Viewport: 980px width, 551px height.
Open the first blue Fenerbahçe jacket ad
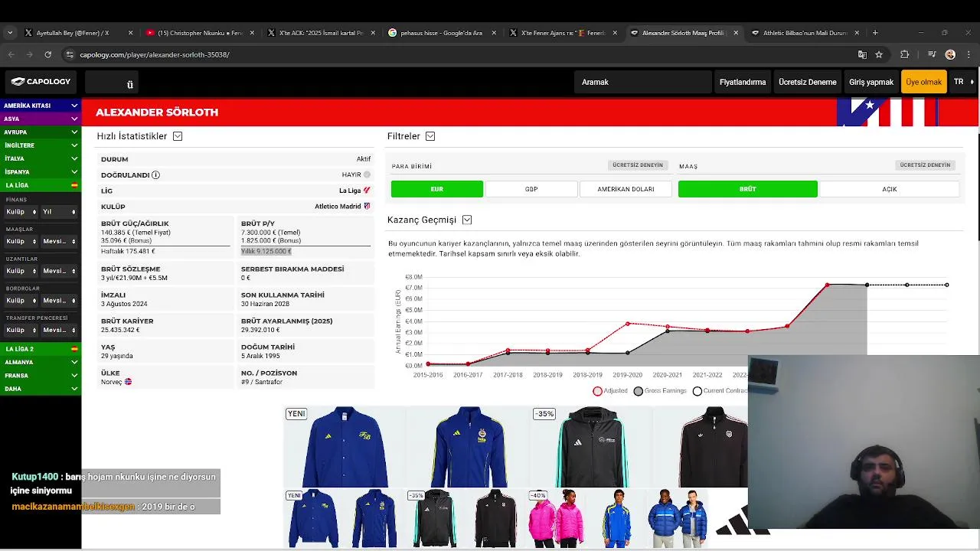tap(345, 447)
